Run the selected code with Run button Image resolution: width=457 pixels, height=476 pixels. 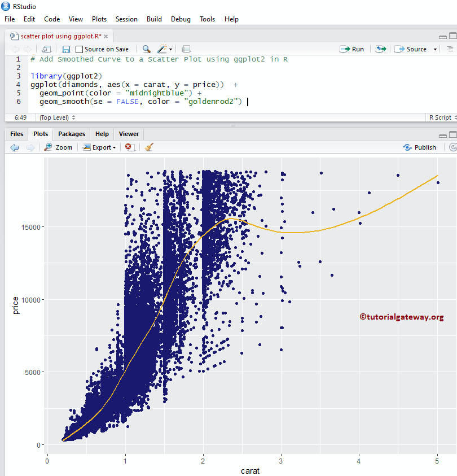[x=351, y=49]
